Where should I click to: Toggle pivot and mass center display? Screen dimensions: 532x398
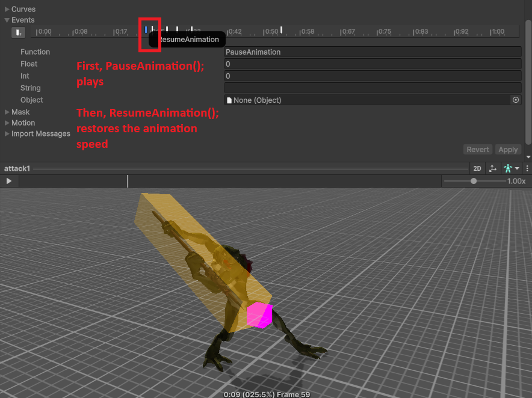tap(493, 169)
